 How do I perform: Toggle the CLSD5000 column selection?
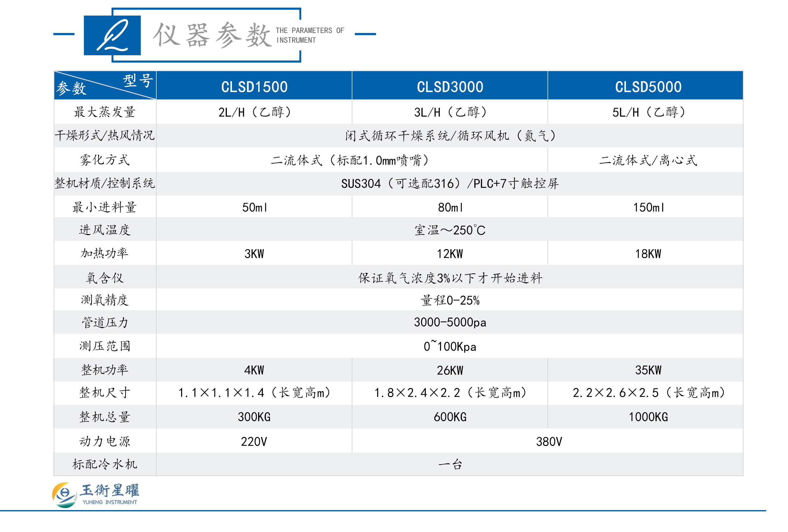[x=648, y=86]
